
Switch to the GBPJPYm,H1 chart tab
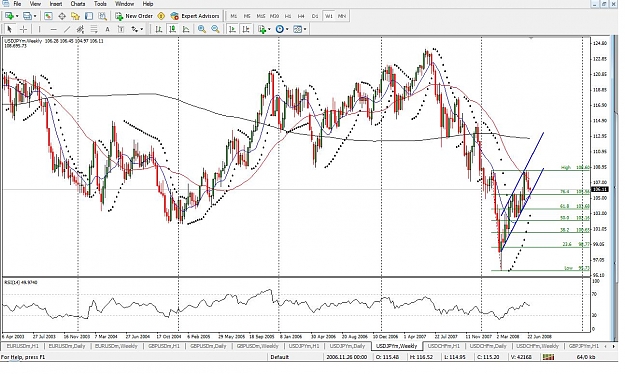pos(584,346)
